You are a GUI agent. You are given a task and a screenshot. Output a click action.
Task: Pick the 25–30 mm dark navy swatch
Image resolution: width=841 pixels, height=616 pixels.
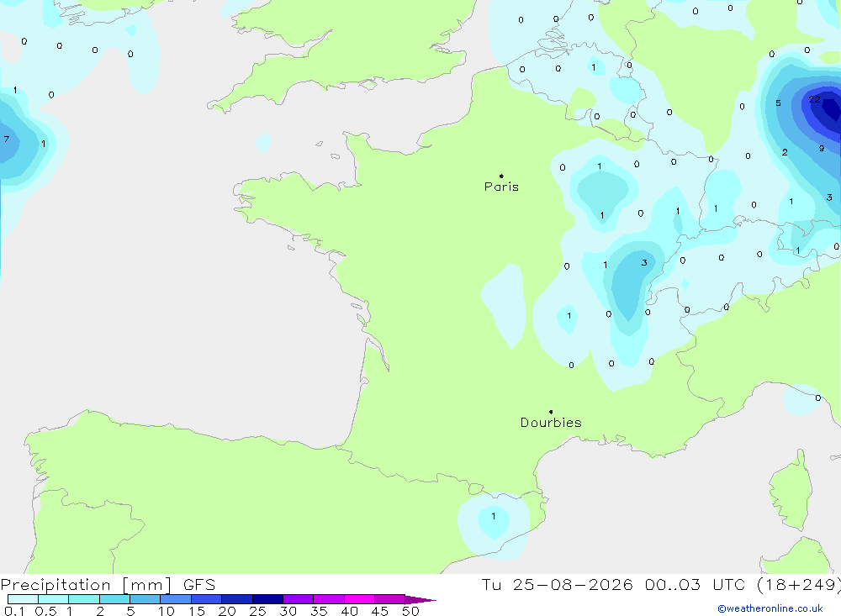267,599
